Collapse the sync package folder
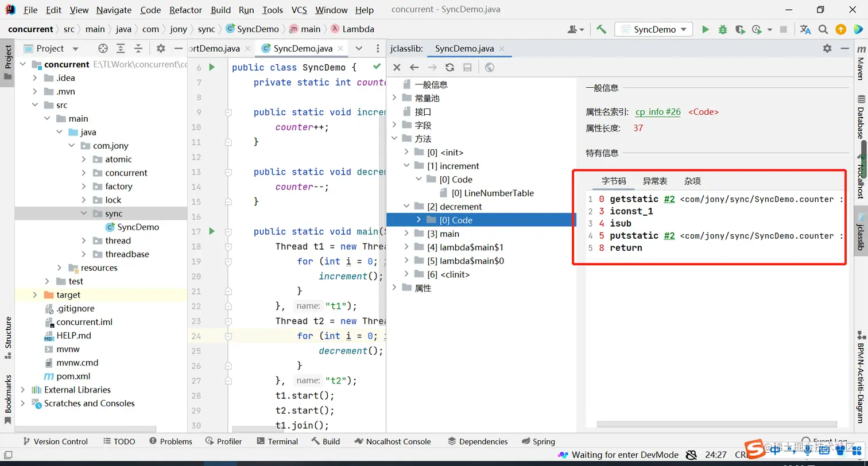 point(84,213)
